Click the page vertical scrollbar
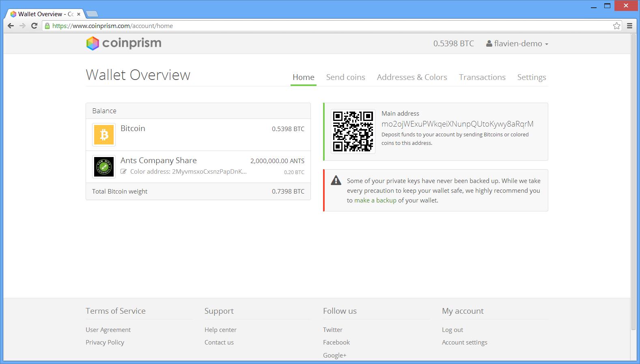This screenshot has height=364, width=640. point(634,183)
